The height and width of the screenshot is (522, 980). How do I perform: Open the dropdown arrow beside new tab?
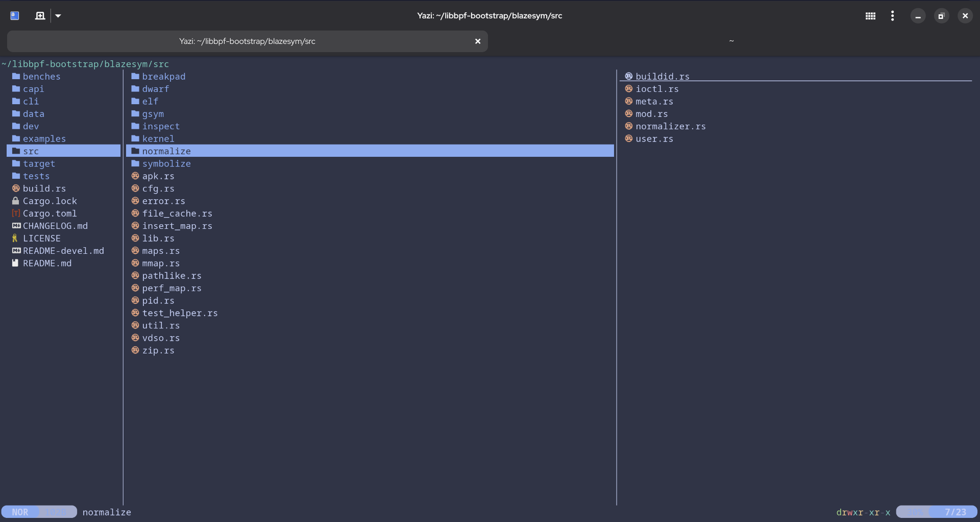click(58, 16)
